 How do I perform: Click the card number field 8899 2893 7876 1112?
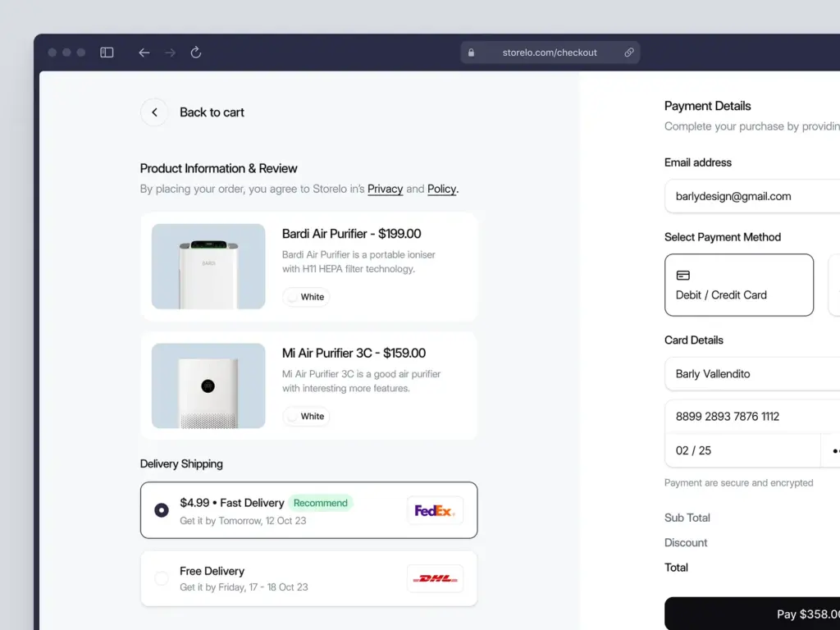click(751, 416)
